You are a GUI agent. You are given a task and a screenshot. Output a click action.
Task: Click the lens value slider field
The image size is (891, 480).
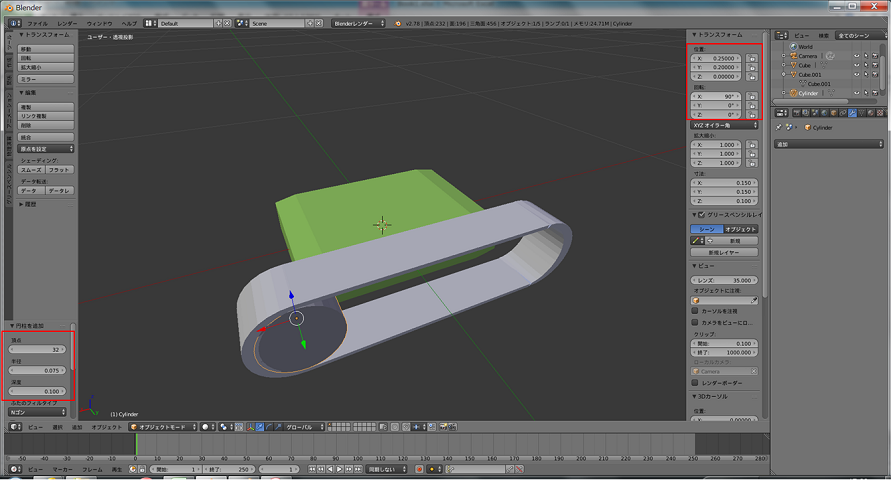(725, 280)
